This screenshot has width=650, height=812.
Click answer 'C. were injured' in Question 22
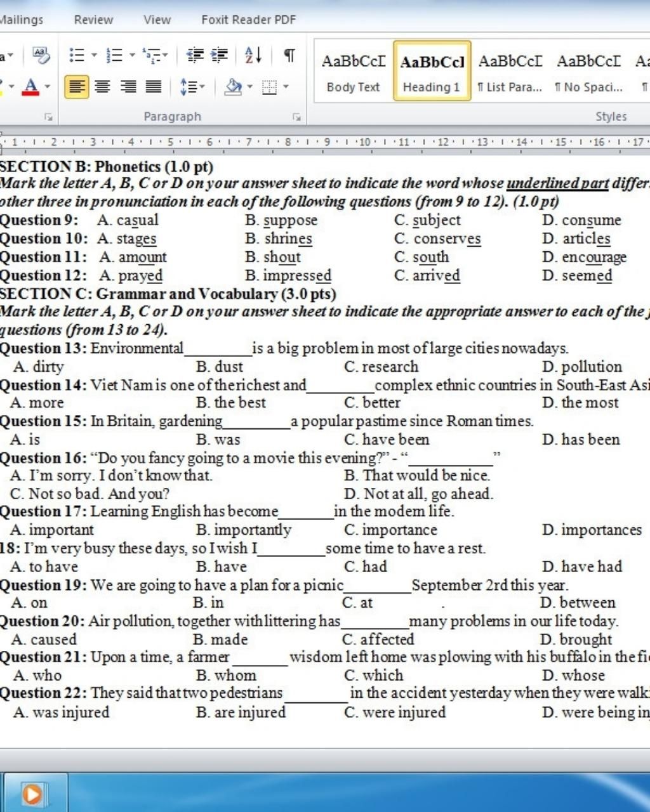(395, 712)
